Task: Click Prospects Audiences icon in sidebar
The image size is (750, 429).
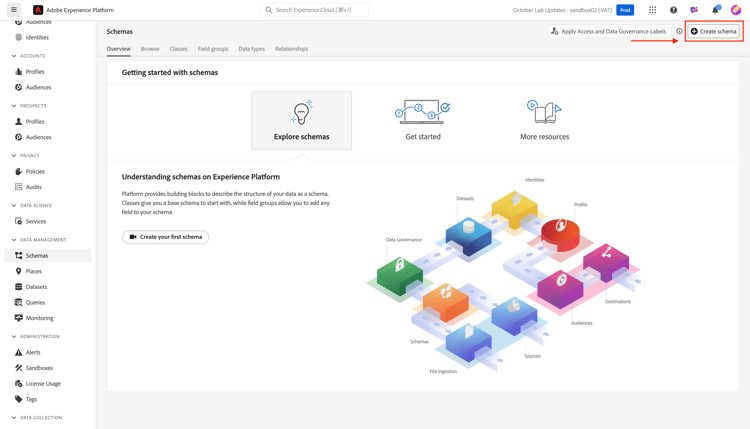Action: coord(19,137)
